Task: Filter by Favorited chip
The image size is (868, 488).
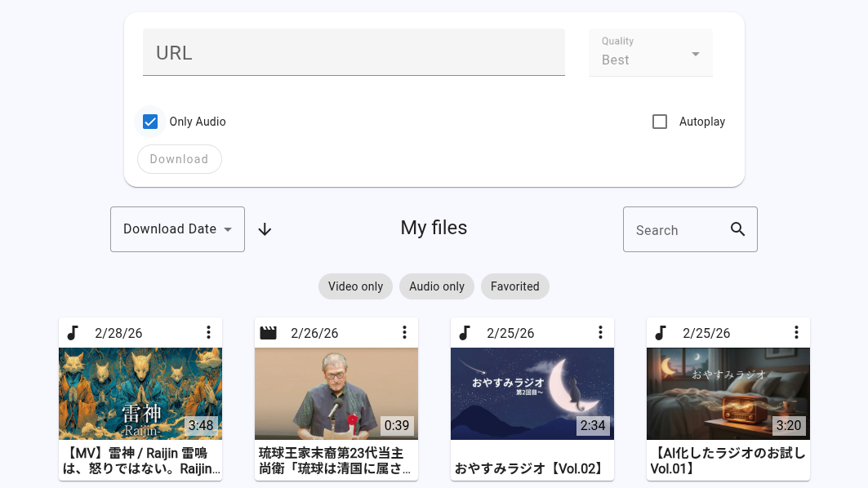Action: click(514, 286)
